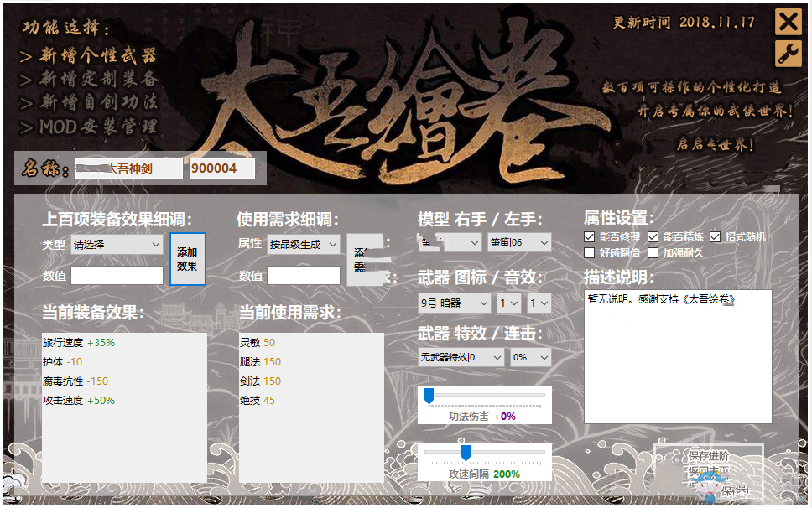Select 新增定制装备 in function list
Image resolution: width=812 pixels, height=508 pixels.
(89, 79)
